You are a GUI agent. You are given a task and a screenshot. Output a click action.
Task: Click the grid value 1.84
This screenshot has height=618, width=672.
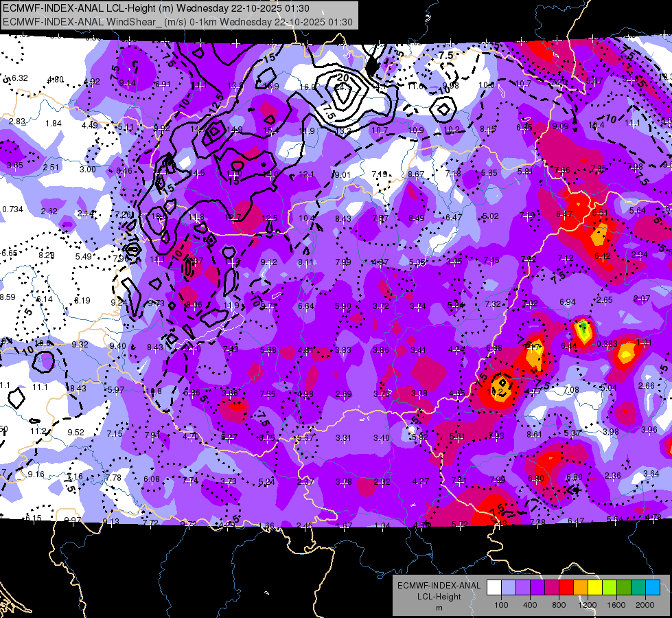(x=54, y=124)
